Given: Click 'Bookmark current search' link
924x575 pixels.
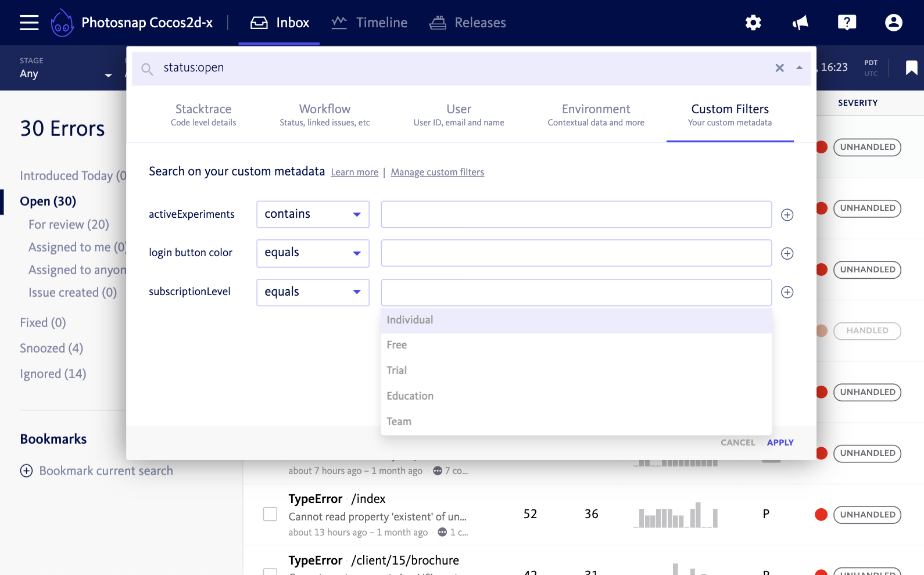Looking at the screenshot, I should pos(106,471).
